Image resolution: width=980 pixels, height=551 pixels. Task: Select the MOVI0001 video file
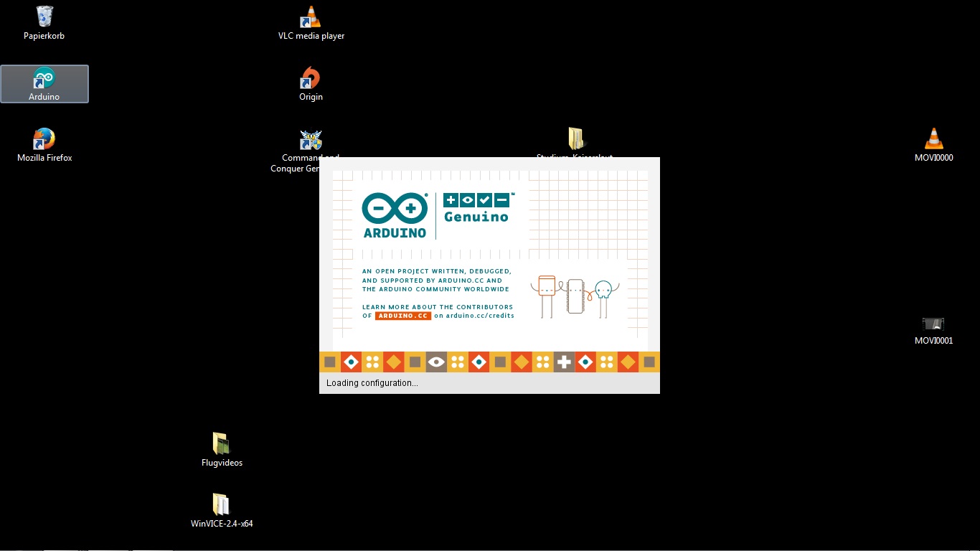coord(933,330)
